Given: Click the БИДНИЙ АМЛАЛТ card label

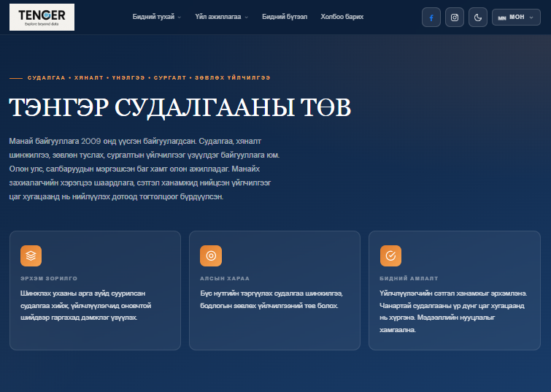Looking at the screenshot, I should 409,278.
